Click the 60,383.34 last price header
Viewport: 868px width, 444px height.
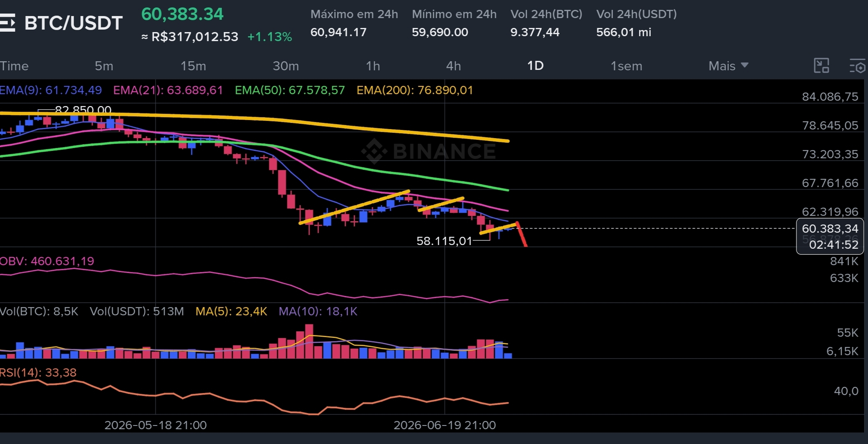[x=182, y=14]
